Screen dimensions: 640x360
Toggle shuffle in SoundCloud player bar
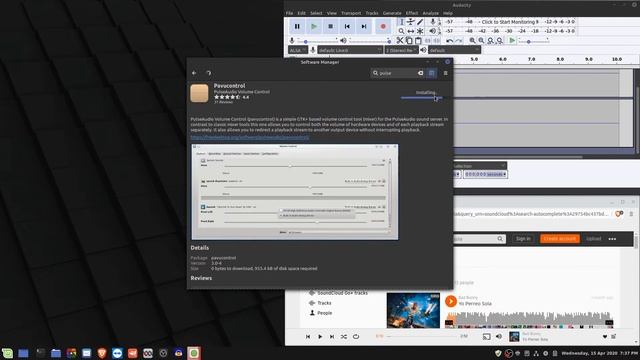[x=344, y=337]
